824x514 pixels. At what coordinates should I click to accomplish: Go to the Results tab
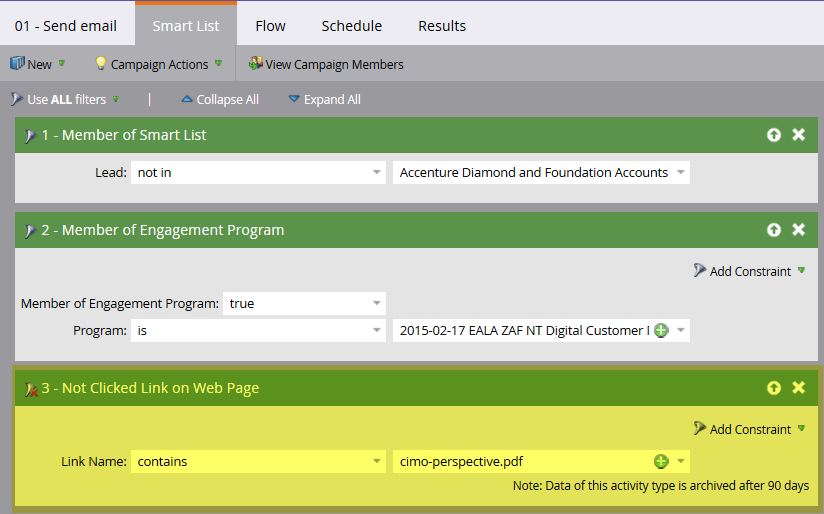click(x=442, y=25)
